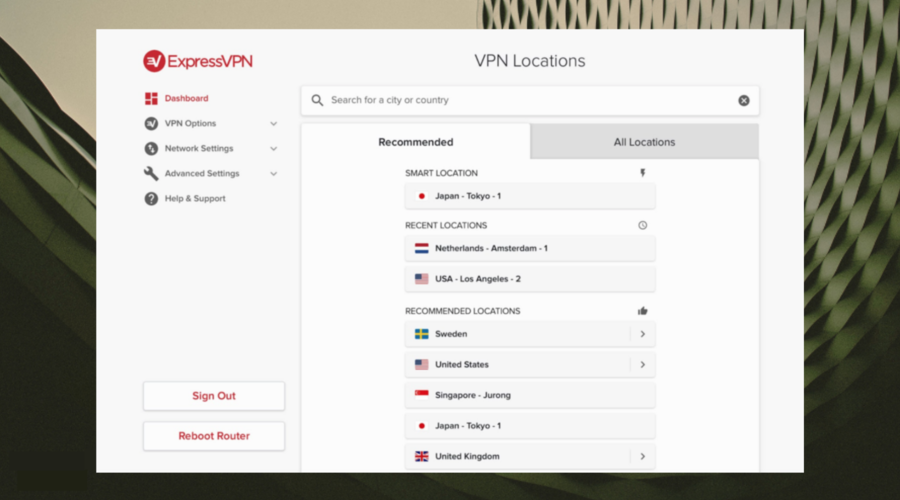
Task: Switch to the All Locations tab
Action: (644, 142)
